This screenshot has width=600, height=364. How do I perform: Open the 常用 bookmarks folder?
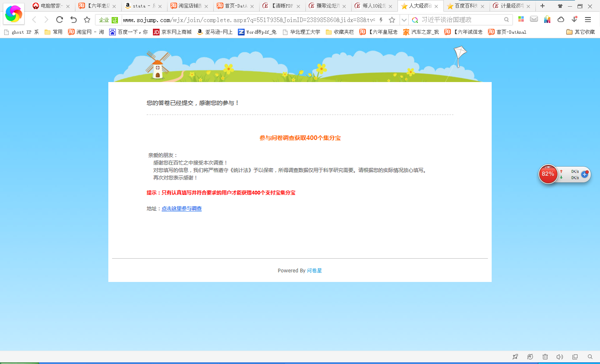[x=53, y=32]
